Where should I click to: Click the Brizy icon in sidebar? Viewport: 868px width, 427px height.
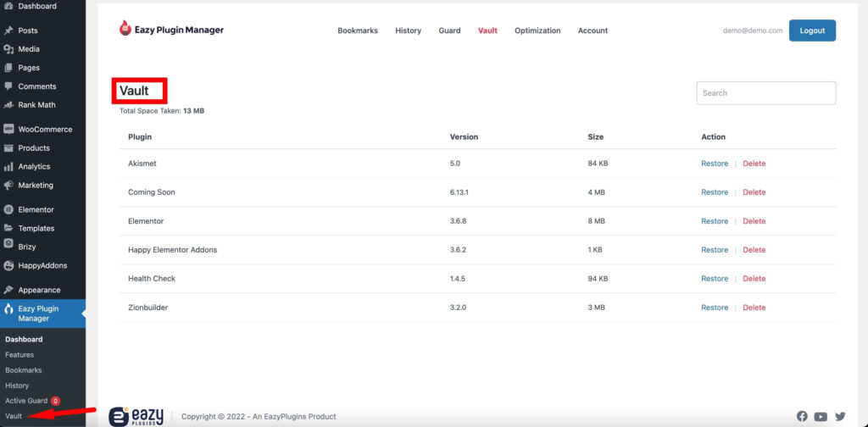point(8,243)
